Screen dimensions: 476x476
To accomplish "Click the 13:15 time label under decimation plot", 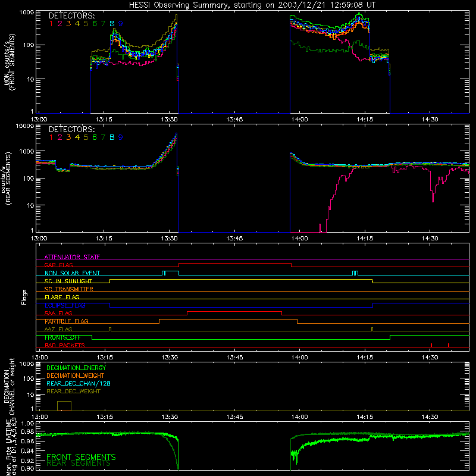I will pyautogui.click(x=105, y=417).
